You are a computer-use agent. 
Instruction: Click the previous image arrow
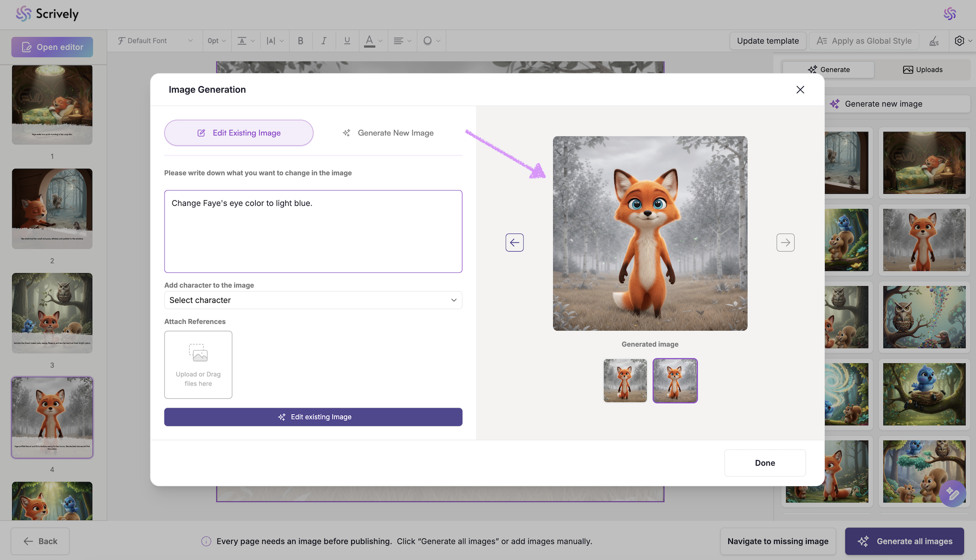(515, 243)
